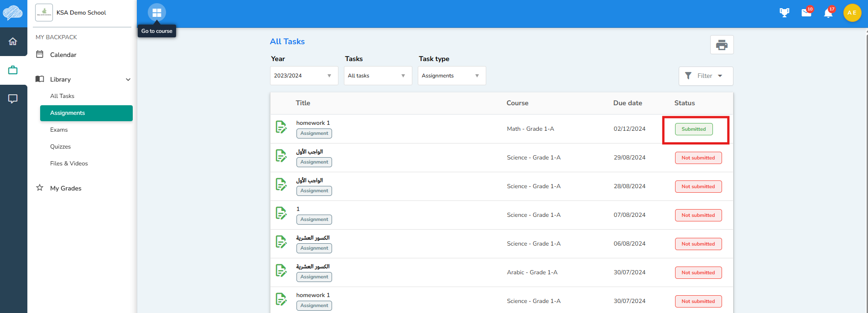Open the trophy achievements icon
This screenshot has height=313, width=868.
(x=784, y=13)
